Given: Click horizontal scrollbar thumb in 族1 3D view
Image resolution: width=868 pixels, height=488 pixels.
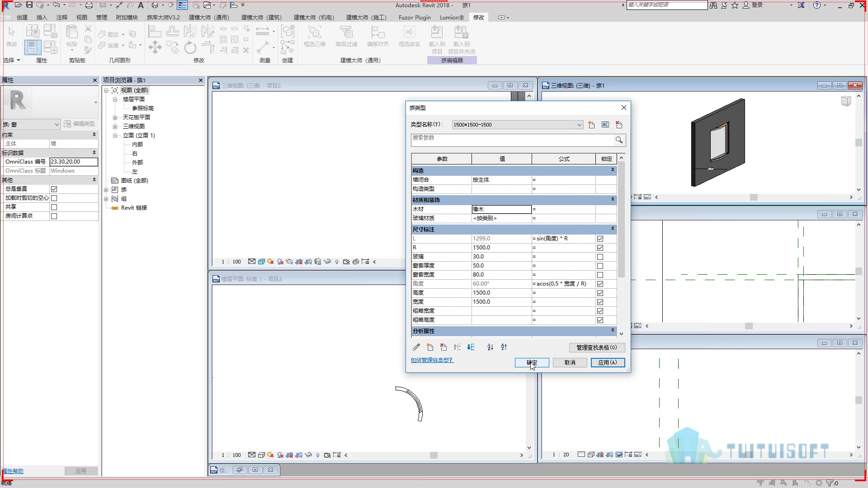Looking at the screenshot, I should coord(754,197).
